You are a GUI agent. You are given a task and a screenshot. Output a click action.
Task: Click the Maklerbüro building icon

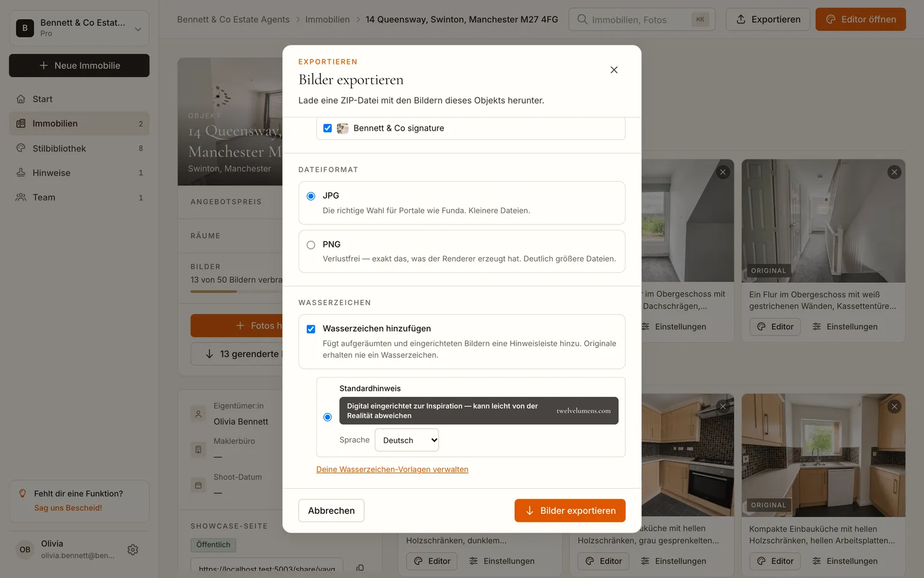click(198, 449)
